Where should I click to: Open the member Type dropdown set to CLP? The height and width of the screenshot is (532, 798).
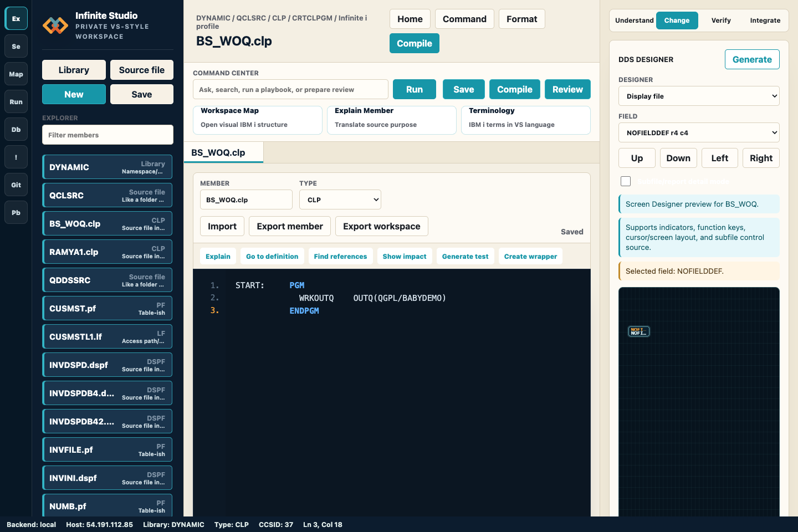(x=340, y=199)
